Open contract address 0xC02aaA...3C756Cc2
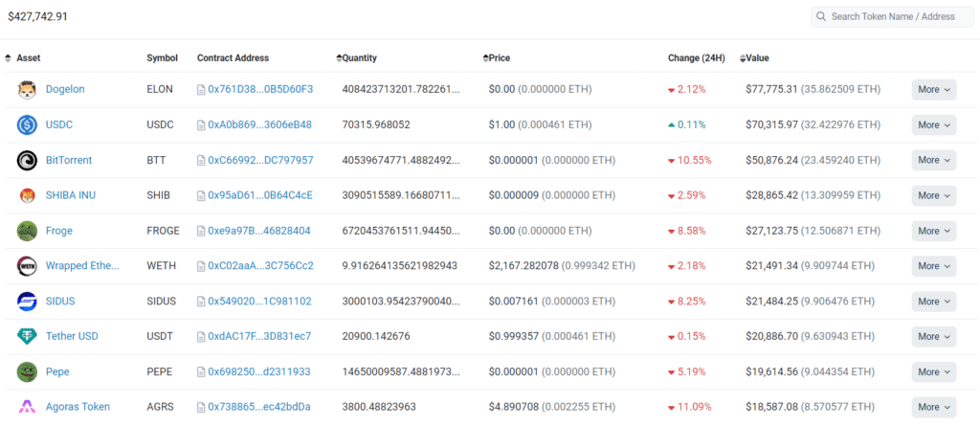The width and height of the screenshot is (980, 426). coord(260,266)
